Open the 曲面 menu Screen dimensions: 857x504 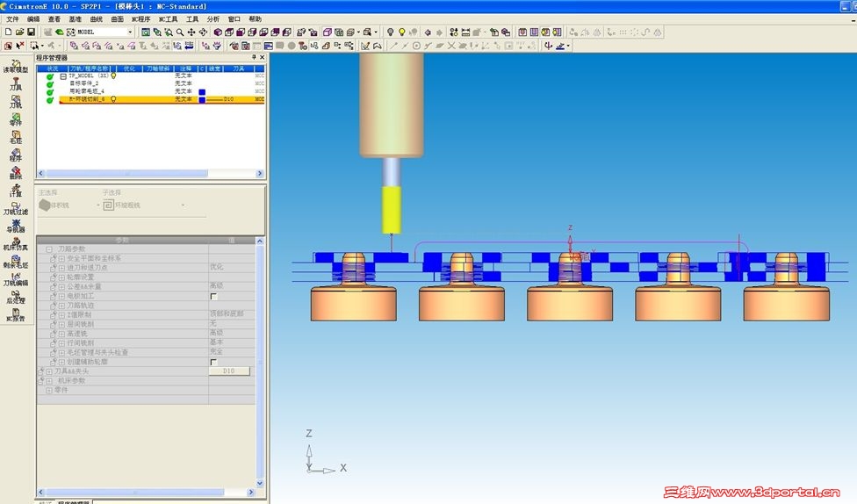coord(117,19)
